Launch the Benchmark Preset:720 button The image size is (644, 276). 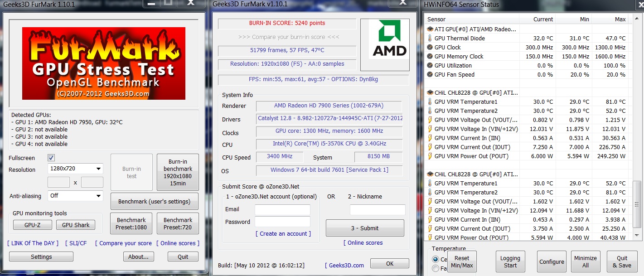click(178, 223)
